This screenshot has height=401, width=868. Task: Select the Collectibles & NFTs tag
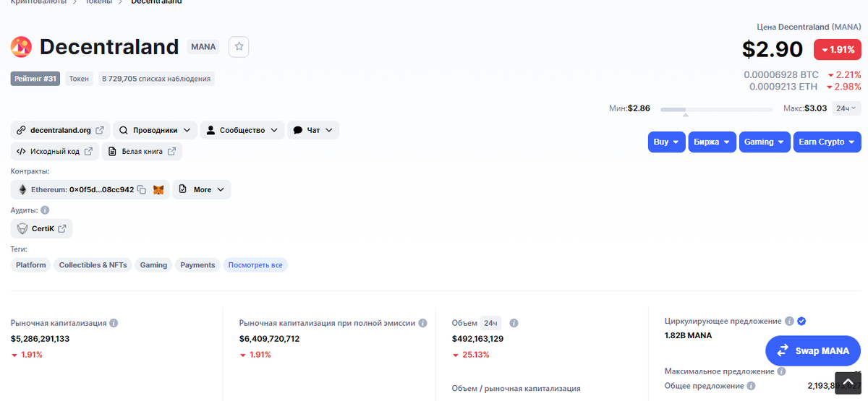pos(93,265)
